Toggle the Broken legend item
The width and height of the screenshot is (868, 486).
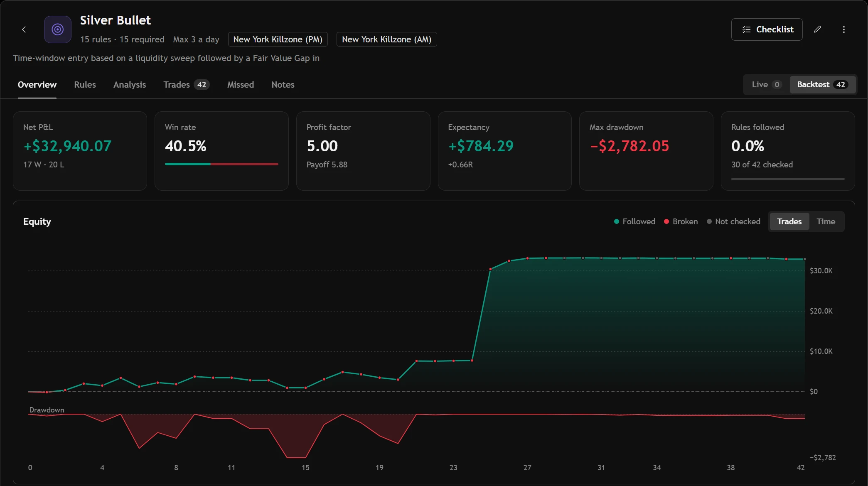(x=681, y=221)
